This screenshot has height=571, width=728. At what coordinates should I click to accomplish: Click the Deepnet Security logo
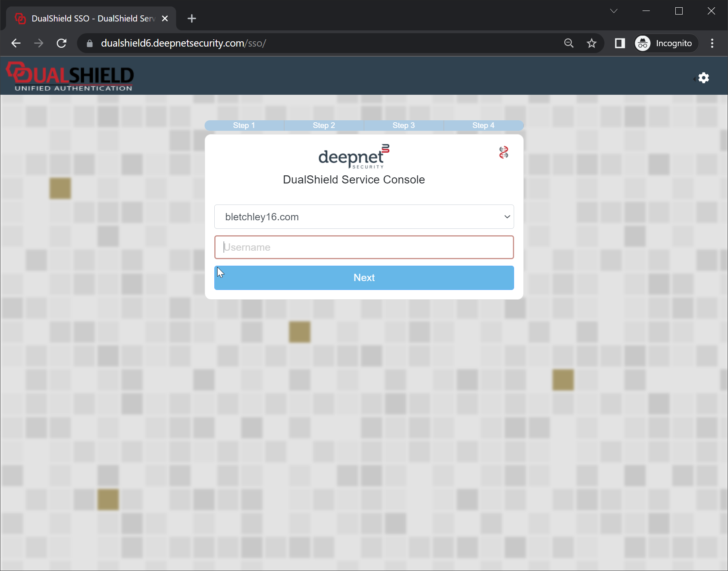point(354,156)
